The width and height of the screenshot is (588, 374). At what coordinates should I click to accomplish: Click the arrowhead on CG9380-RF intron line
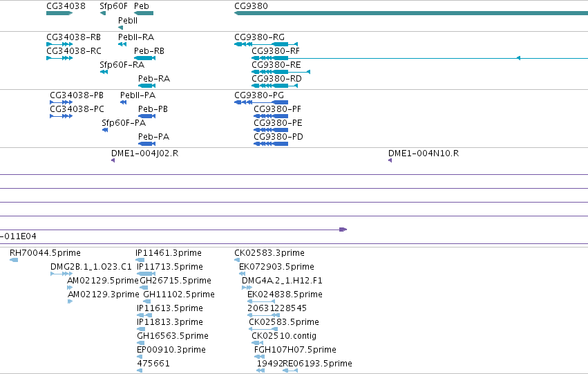point(518,58)
